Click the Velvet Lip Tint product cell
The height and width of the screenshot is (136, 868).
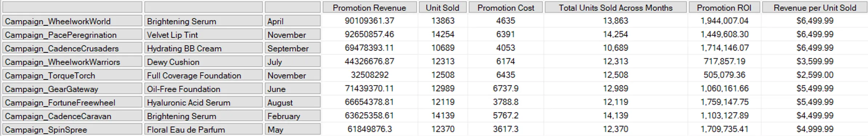pyautogui.click(x=203, y=35)
